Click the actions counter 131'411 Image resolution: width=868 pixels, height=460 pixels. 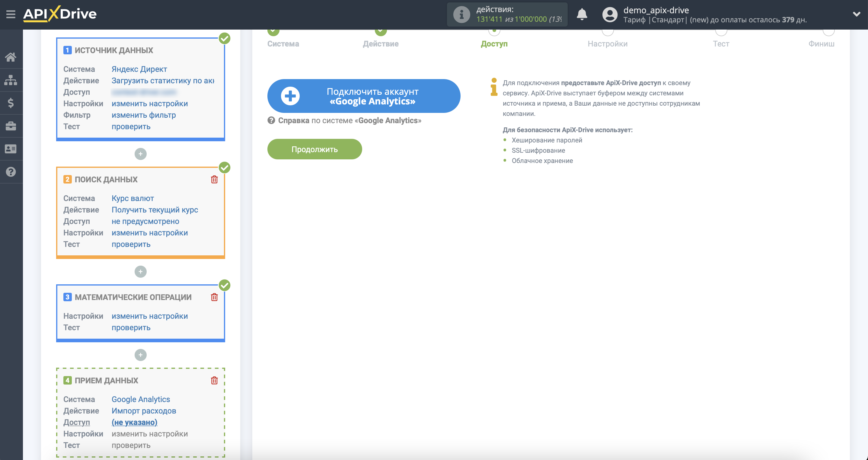489,19
